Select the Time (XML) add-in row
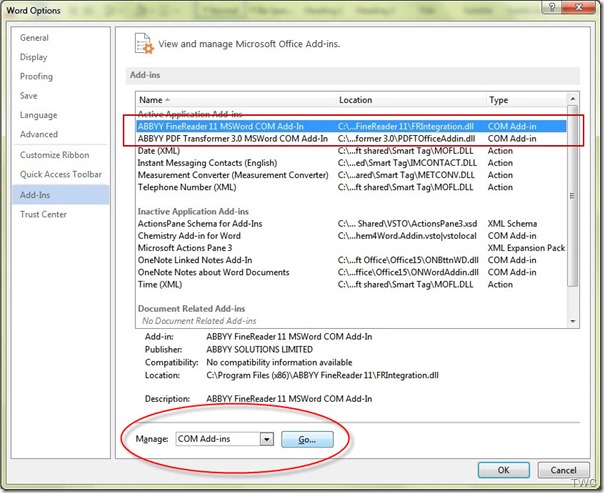 351,284
